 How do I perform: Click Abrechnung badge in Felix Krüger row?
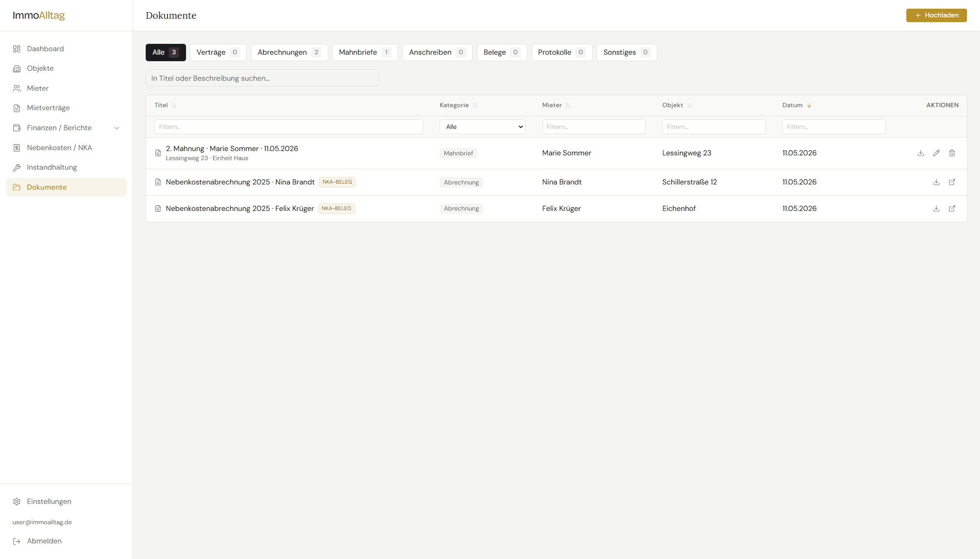pos(461,208)
